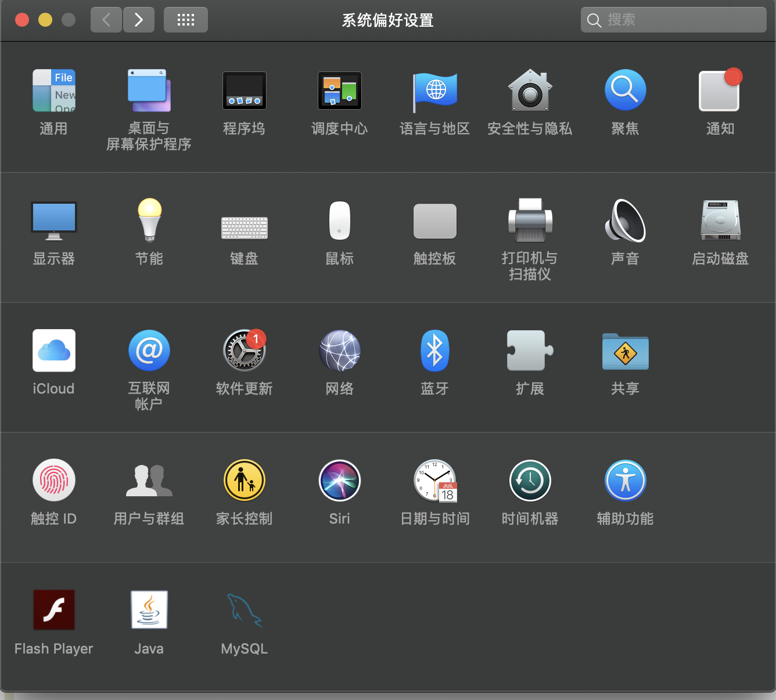Viewport: 776px width, 700px height.
Task: Select the 调度中心 icon
Action: tap(339, 91)
